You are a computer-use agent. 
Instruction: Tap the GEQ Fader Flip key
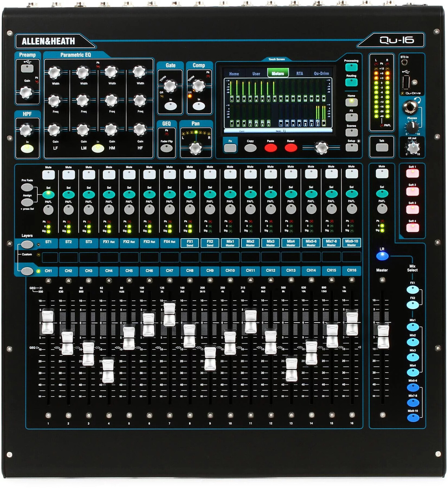[166, 148]
